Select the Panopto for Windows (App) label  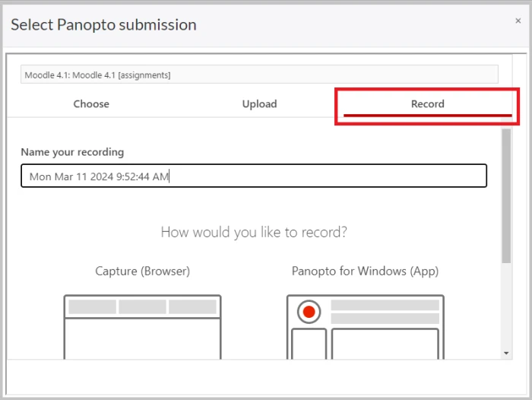point(365,271)
